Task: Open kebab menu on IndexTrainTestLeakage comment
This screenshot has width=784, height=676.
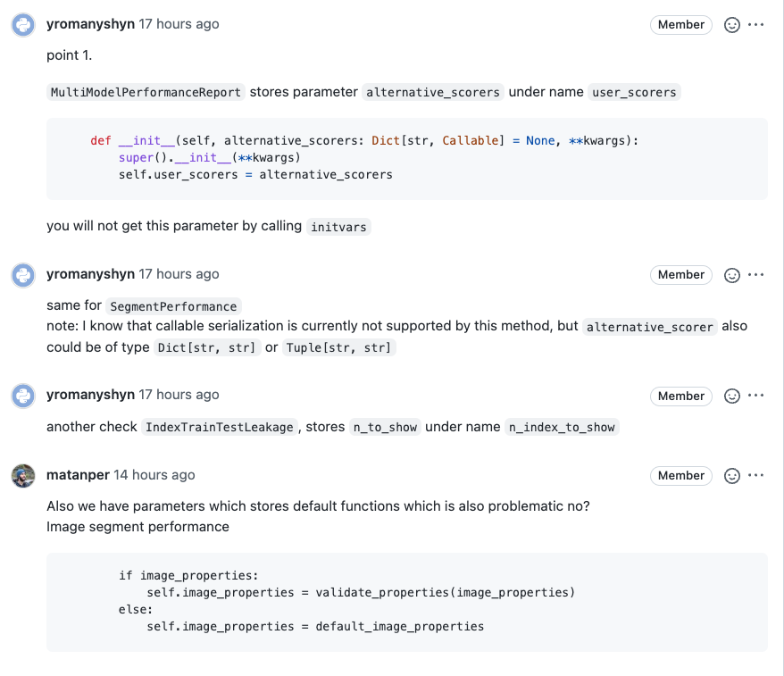Action: click(x=756, y=396)
